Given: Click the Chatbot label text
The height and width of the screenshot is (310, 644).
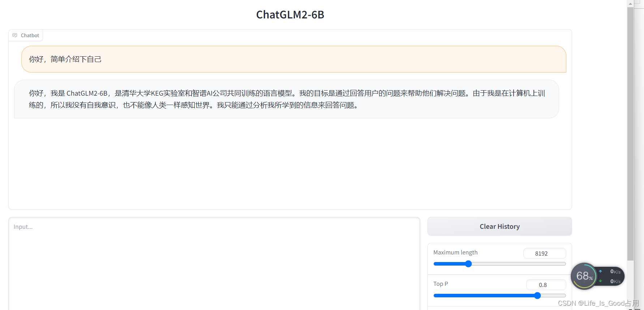Looking at the screenshot, I should click(30, 35).
